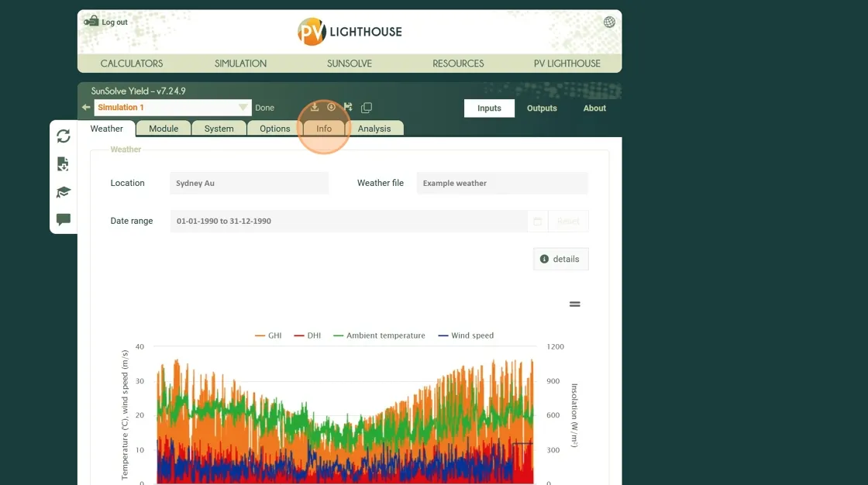Click the Log out link
The width and height of the screenshot is (868, 485).
click(114, 22)
